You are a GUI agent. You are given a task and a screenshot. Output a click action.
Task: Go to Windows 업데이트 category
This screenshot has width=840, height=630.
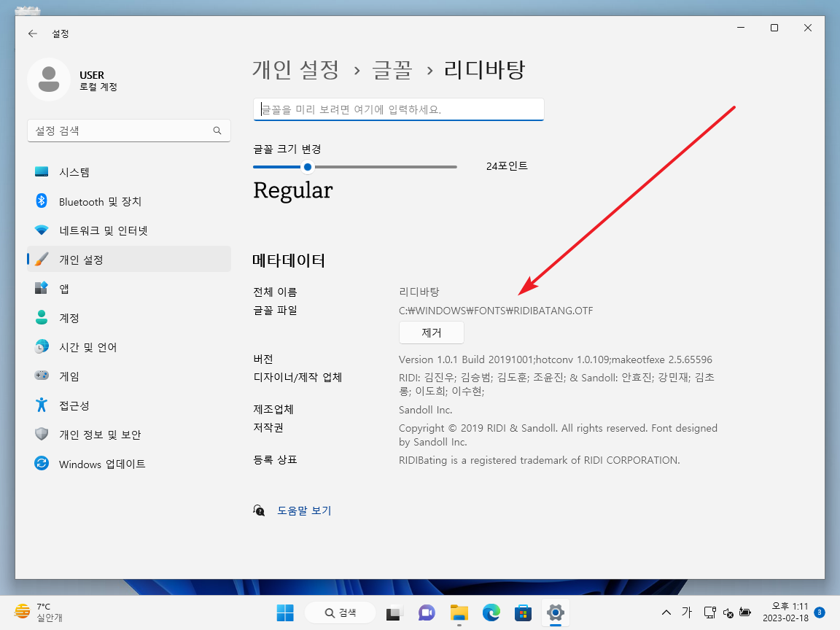pos(129,464)
